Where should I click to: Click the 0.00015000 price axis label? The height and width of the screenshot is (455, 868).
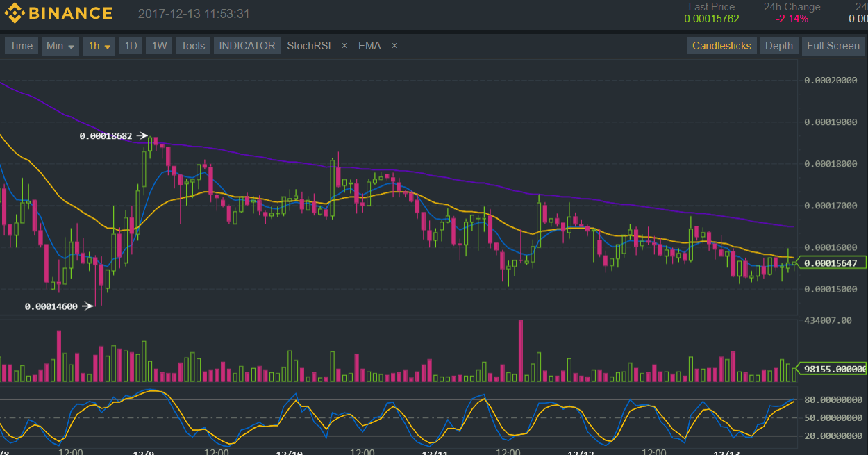point(831,289)
